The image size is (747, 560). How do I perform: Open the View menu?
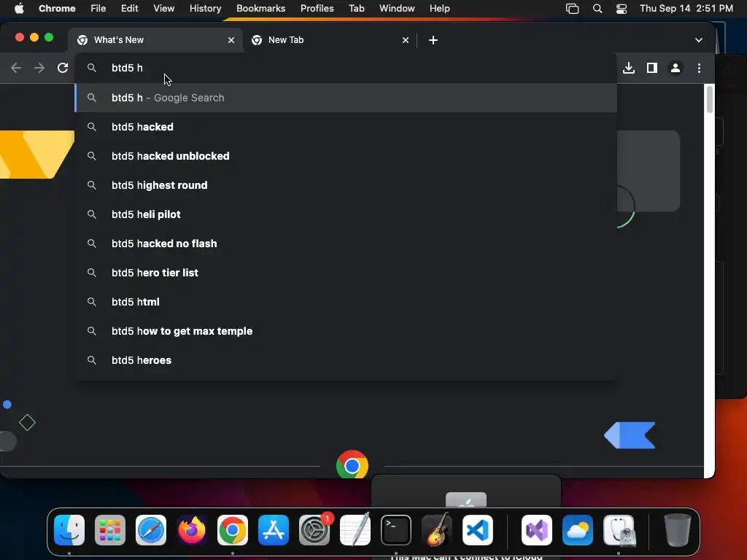point(163,8)
